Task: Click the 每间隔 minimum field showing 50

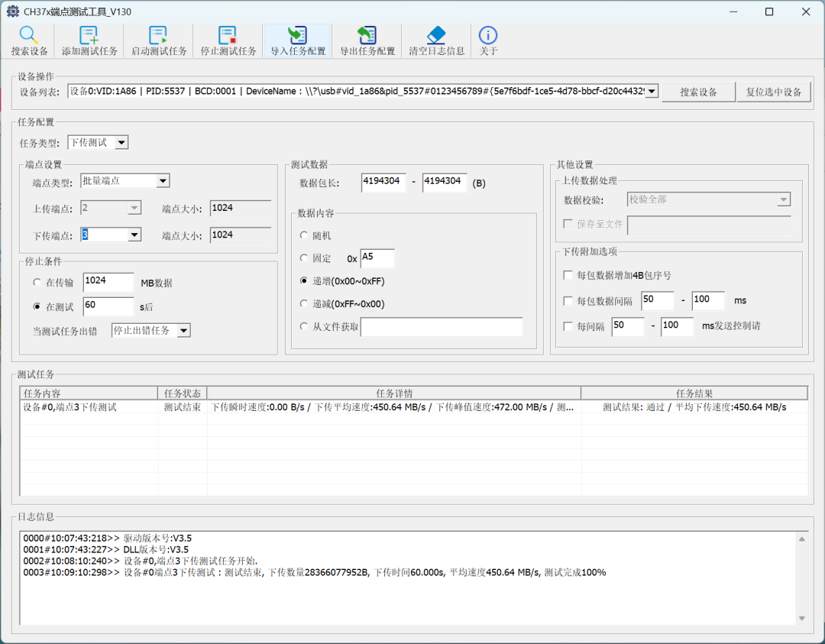Action: point(628,326)
